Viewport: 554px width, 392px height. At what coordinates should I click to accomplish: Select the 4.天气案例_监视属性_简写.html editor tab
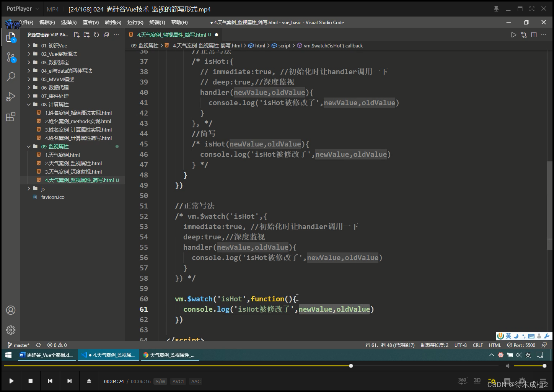(x=173, y=35)
